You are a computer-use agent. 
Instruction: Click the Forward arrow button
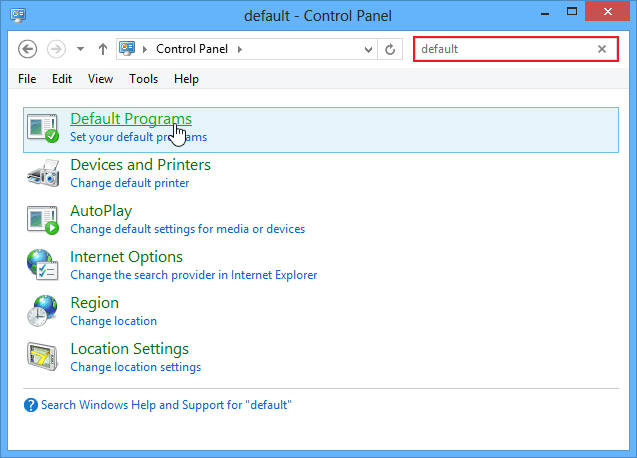coord(56,49)
